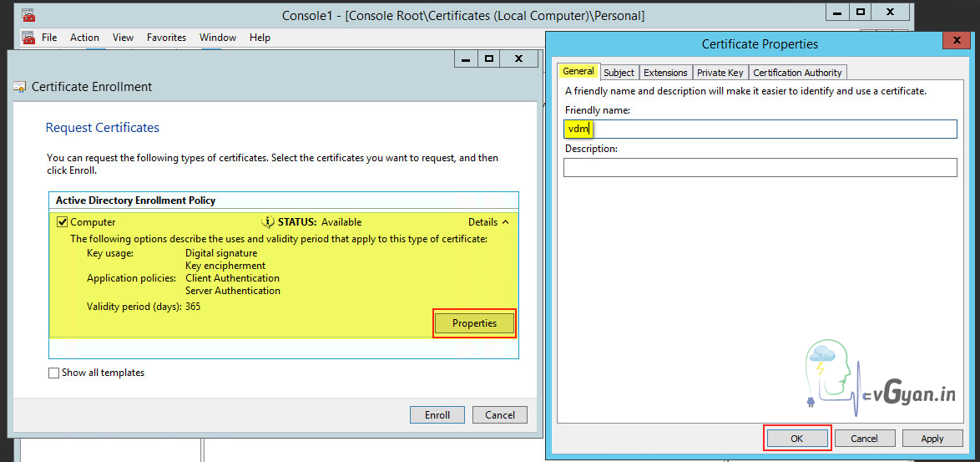This screenshot has width=980, height=462.
Task: Minimize the Console1 window
Action: click(x=836, y=12)
